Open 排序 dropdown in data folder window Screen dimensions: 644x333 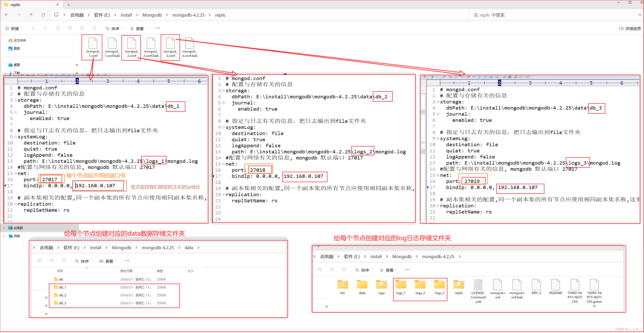pos(84,261)
